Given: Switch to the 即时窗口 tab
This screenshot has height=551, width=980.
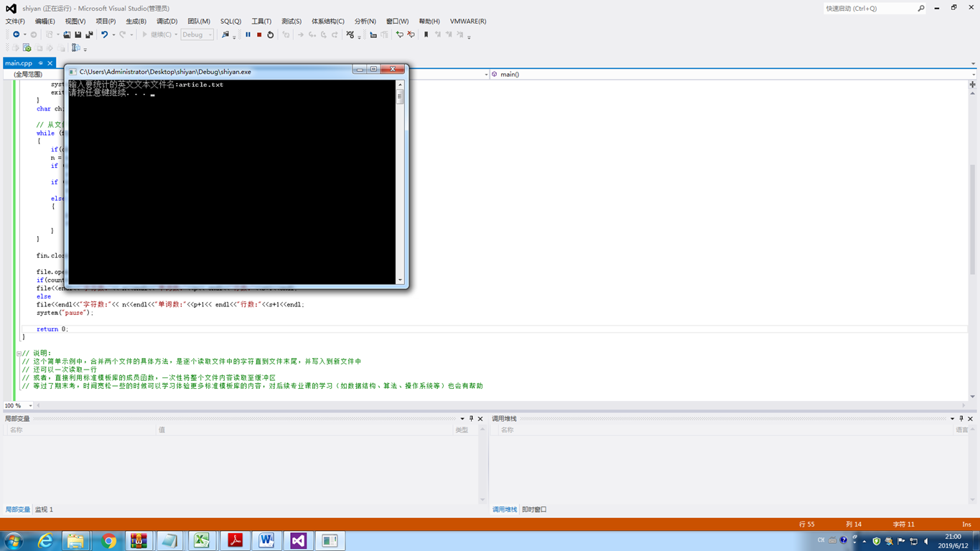Looking at the screenshot, I should [x=534, y=509].
